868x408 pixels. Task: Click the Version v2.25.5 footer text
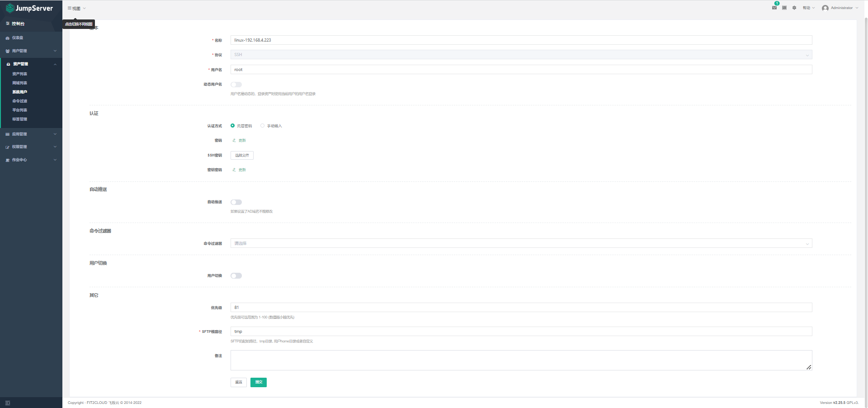(832, 403)
